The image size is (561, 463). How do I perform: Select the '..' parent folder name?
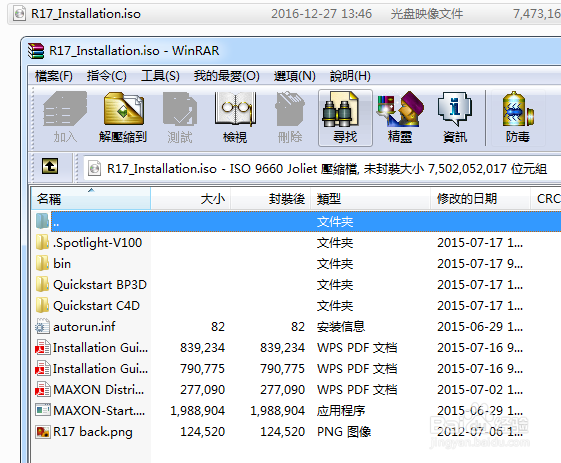click(x=56, y=223)
